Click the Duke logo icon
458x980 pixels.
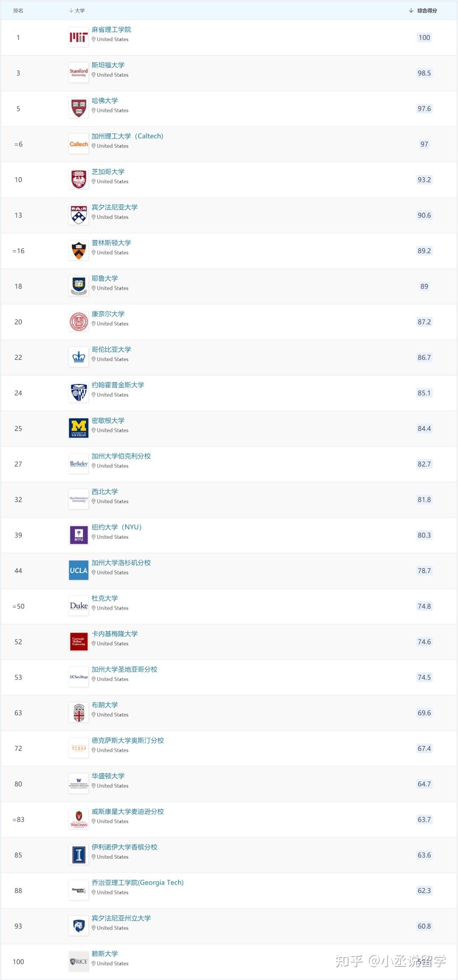click(x=78, y=606)
